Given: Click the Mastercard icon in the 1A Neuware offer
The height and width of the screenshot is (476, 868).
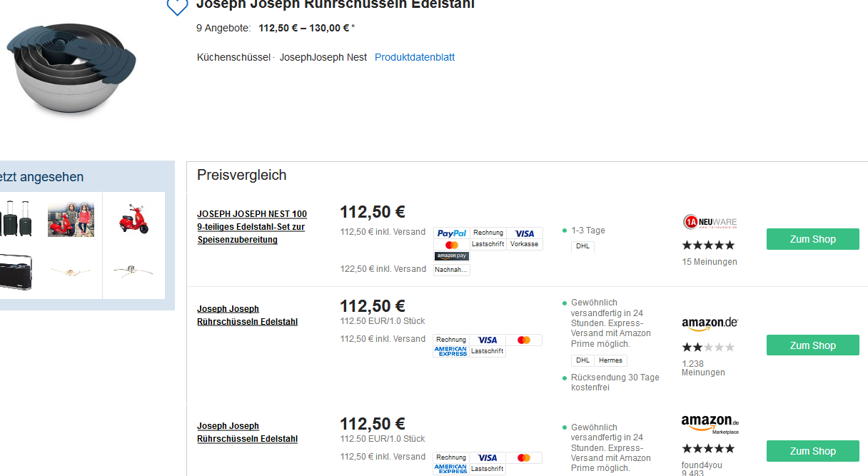Looking at the screenshot, I should (451, 245).
